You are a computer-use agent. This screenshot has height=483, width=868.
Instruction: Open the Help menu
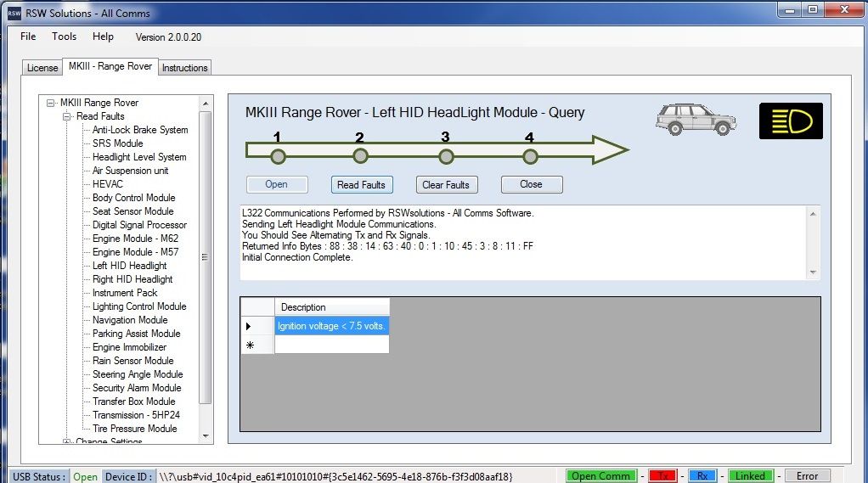pyautogui.click(x=103, y=37)
